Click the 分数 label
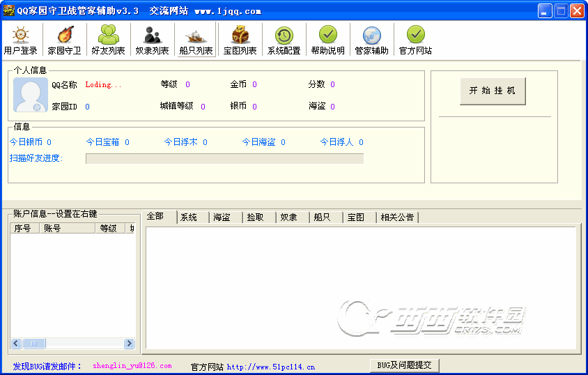Image resolution: width=588 pixels, height=375 pixels. click(316, 84)
